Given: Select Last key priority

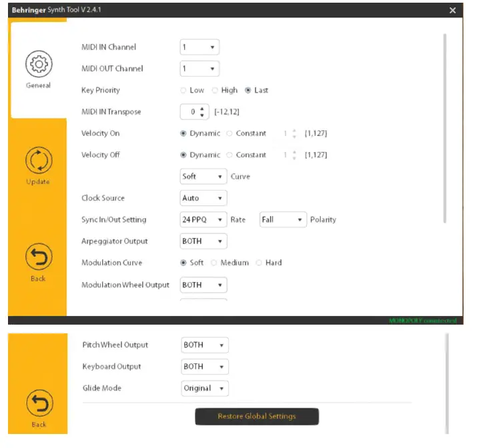Looking at the screenshot, I should pyautogui.click(x=248, y=90).
